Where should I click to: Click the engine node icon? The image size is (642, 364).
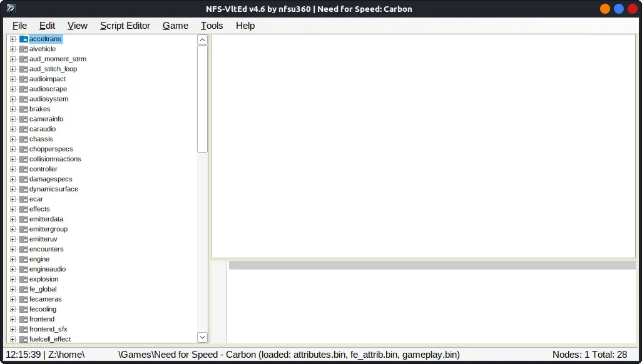(x=24, y=259)
